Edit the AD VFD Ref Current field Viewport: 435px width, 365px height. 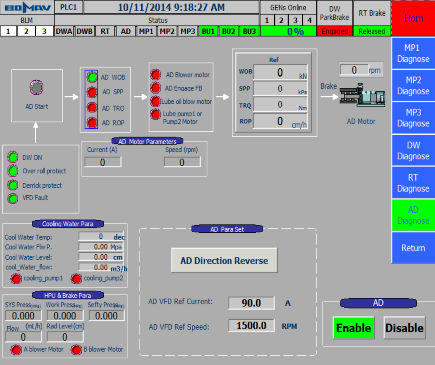pyautogui.click(x=251, y=303)
